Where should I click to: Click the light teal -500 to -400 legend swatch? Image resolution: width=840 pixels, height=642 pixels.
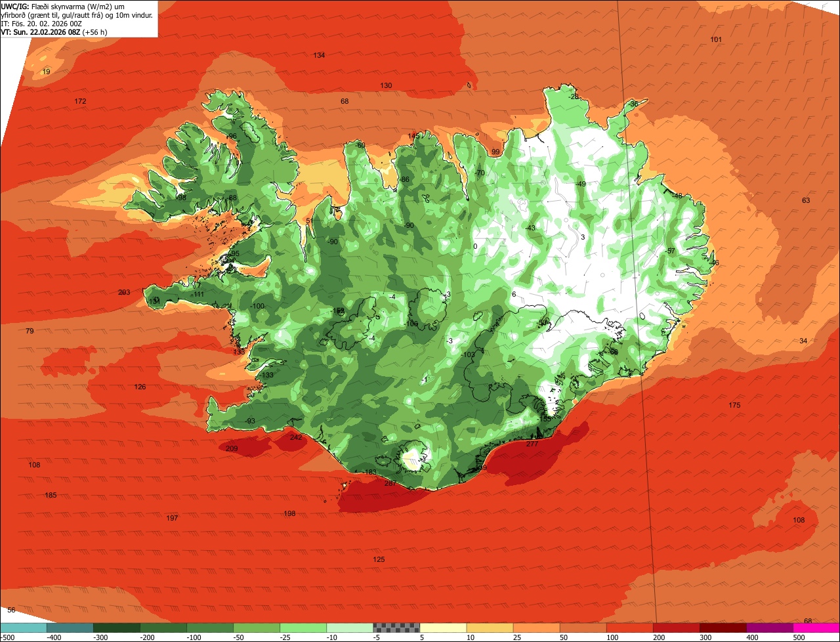(23, 628)
